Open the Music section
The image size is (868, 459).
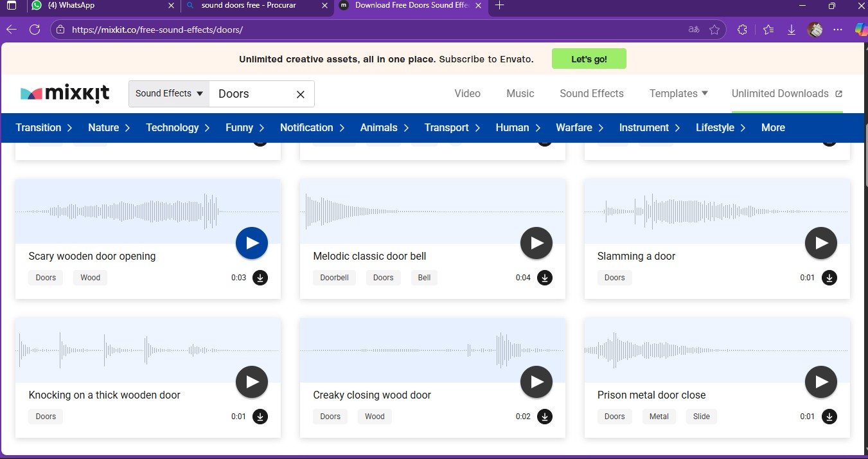click(x=520, y=94)
